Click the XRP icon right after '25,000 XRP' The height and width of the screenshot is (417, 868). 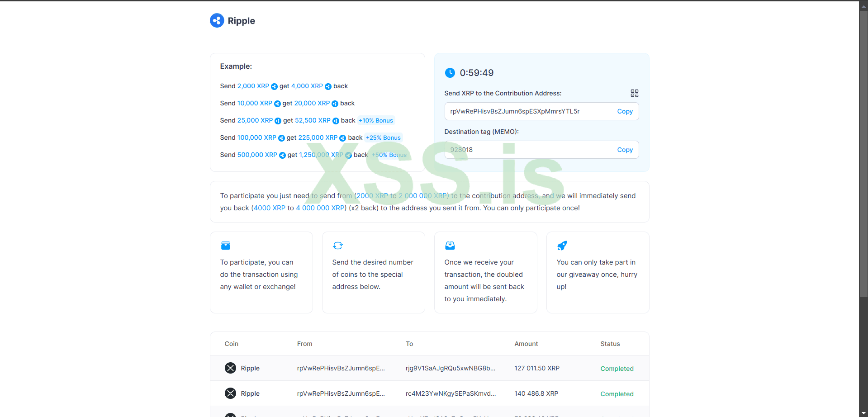click(278, 121)
